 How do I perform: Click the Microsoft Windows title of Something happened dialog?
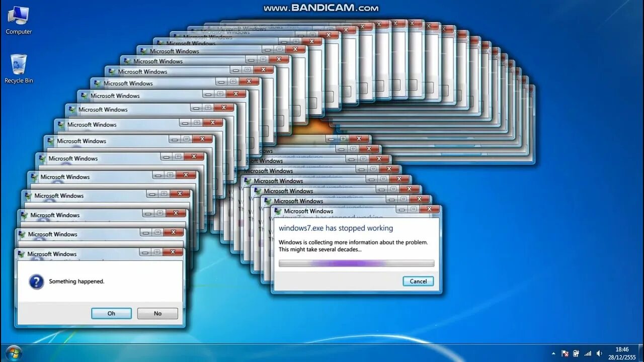[52, 254]
